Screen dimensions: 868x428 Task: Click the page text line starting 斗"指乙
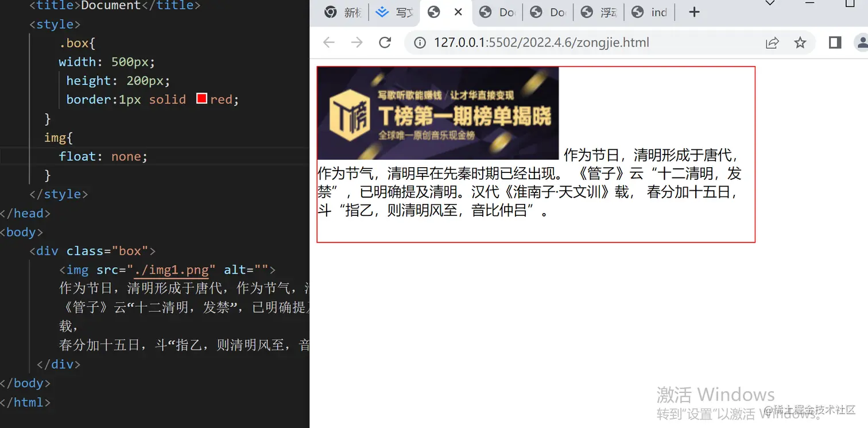pos(433,211)
